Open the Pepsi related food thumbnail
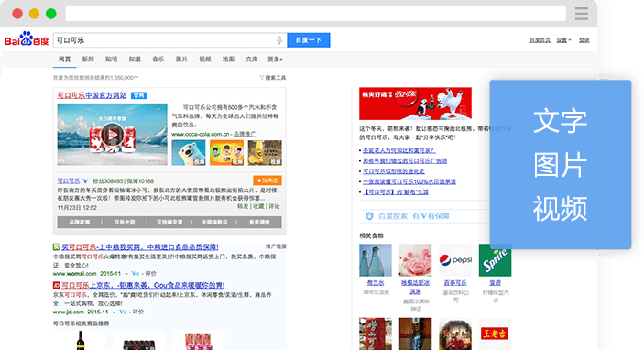The image size is (644, 350). pos(455,260)
